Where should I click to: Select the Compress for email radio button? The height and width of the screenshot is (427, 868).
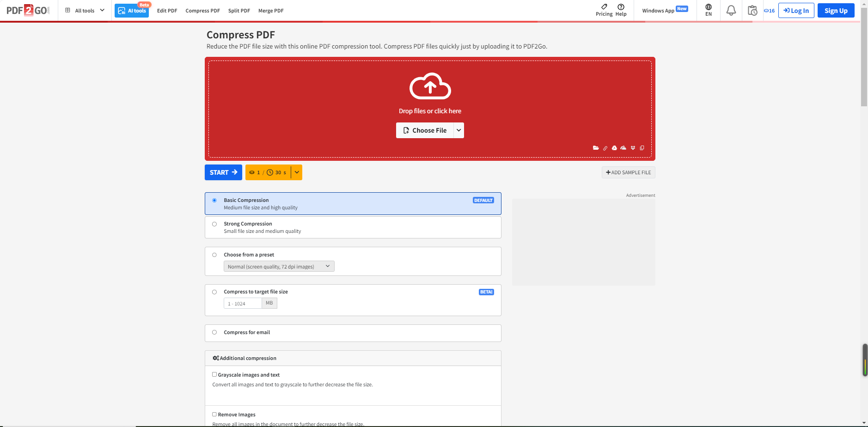tap(214, 332)
